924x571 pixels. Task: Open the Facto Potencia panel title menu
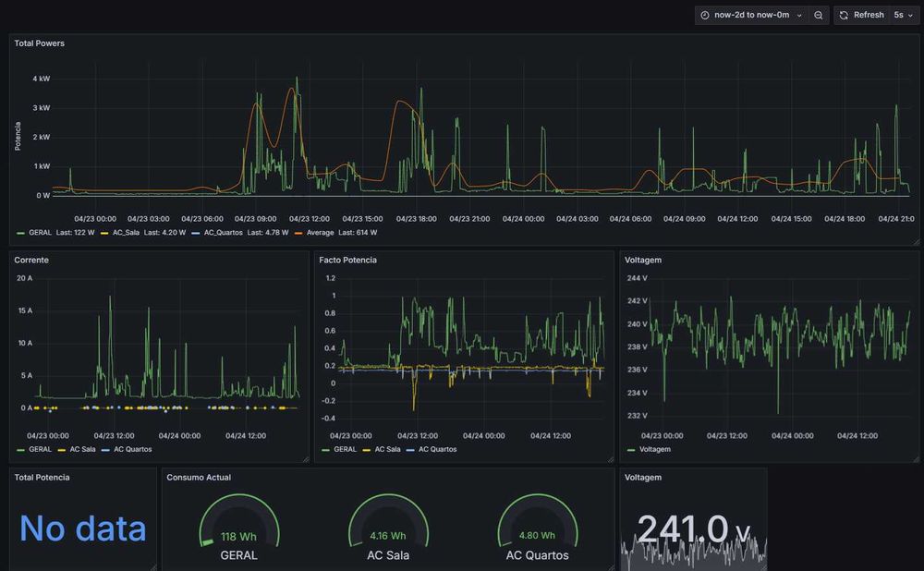(347, 260)
